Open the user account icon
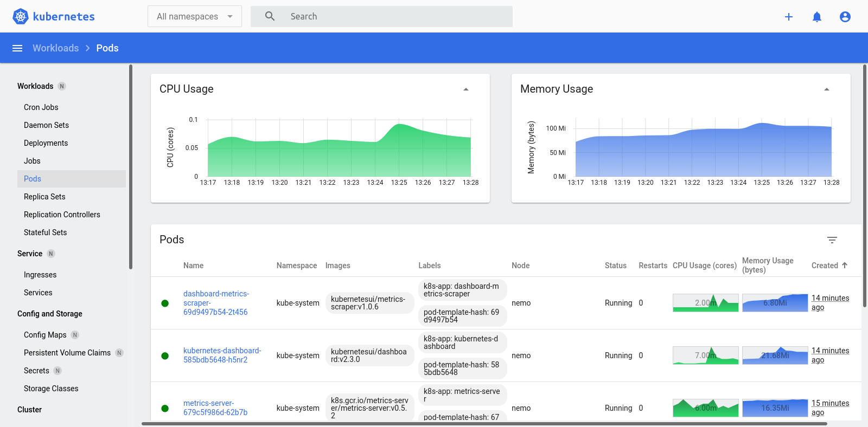This screenshot has height=427, width=868. (845, 17)
